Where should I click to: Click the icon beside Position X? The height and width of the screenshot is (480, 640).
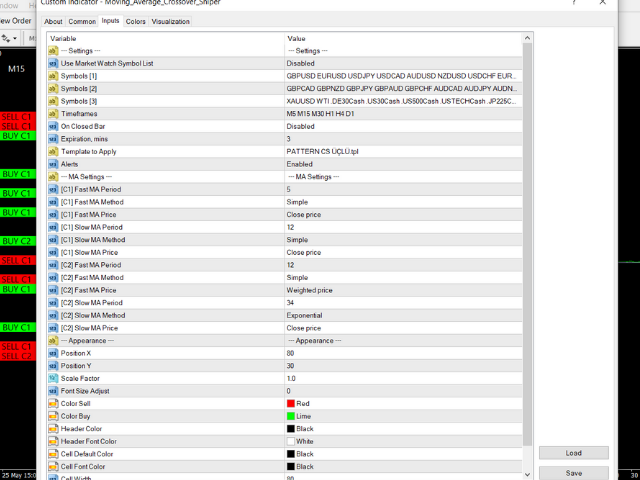pos(53,353)
